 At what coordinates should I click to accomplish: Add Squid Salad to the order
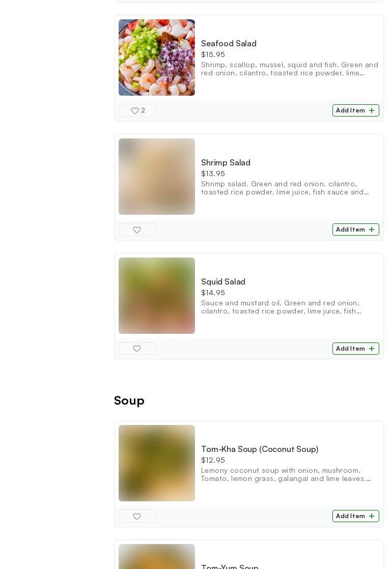click(356, 349)
